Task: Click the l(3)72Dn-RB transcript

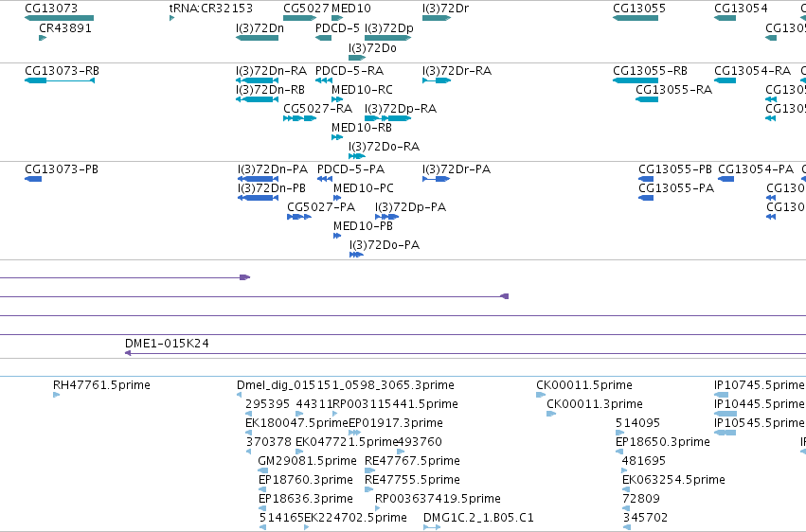Action: click(x=257, y=99)
